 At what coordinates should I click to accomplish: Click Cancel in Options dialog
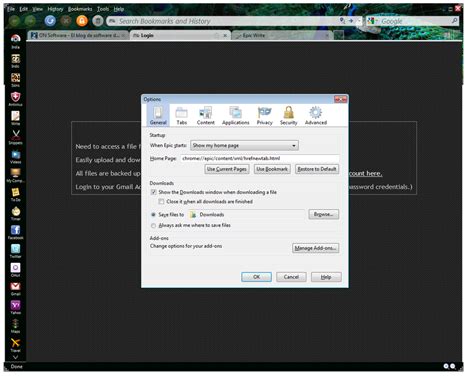(291, 277)
